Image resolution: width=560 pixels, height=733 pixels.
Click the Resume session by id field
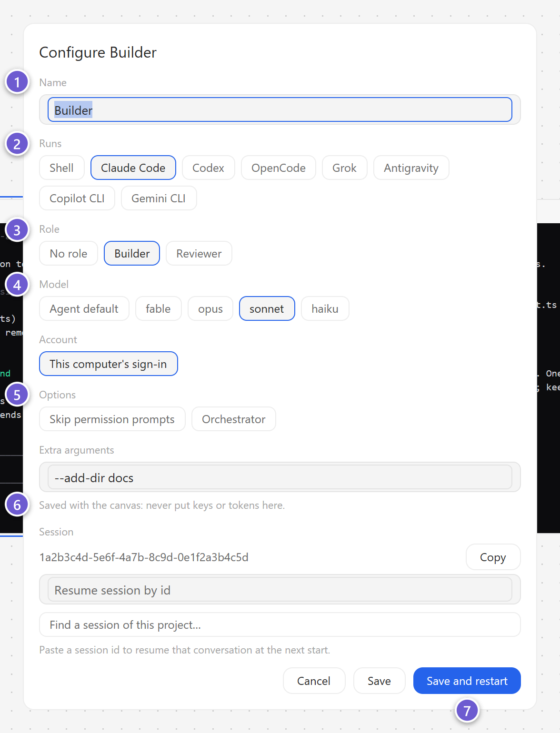point(280,590)
